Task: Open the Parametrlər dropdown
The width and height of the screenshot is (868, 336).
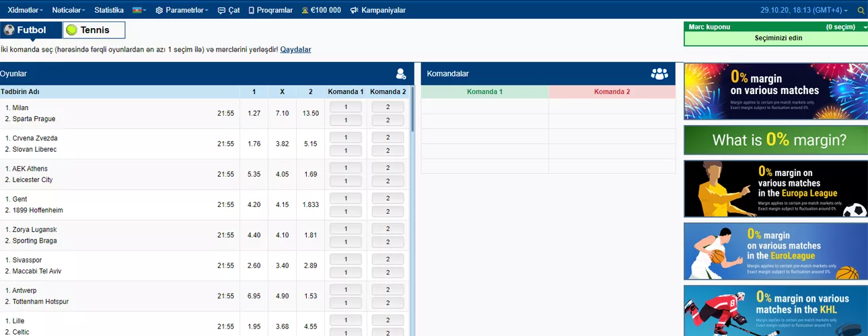Action: (x=182, y=11)
